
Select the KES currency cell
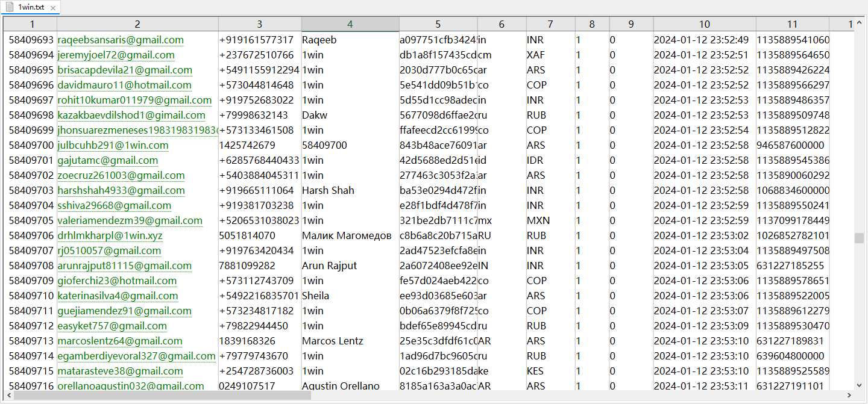(535, 371)
